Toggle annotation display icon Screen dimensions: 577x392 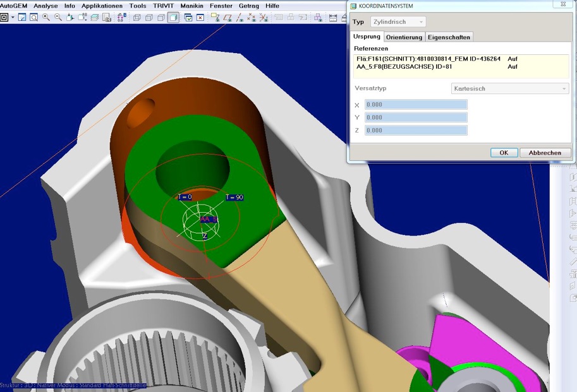[216, 17]
